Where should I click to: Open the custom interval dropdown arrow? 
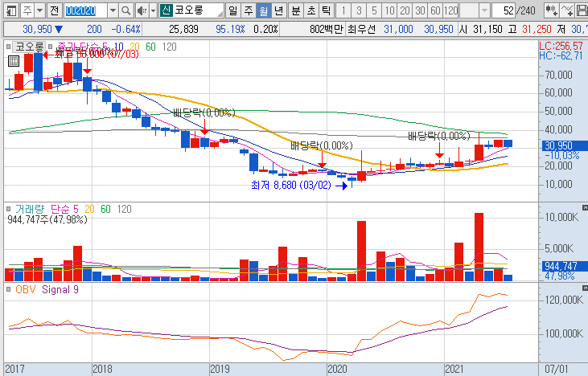484,10
